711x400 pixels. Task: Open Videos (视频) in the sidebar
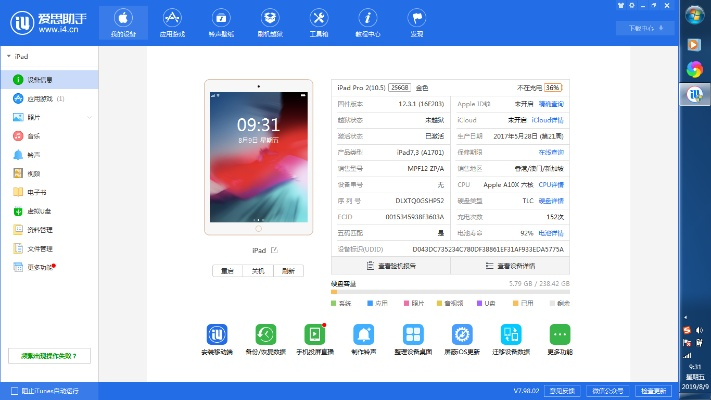(49, 174)
